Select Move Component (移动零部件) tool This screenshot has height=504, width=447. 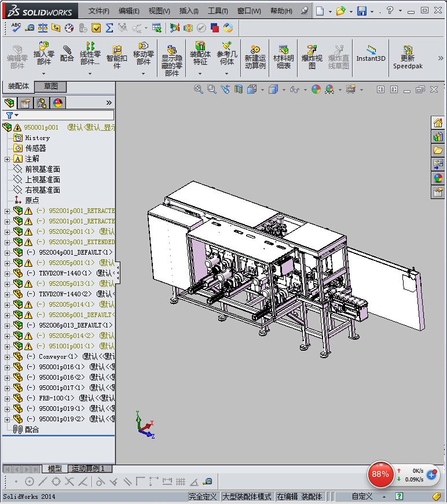[144, 54]
